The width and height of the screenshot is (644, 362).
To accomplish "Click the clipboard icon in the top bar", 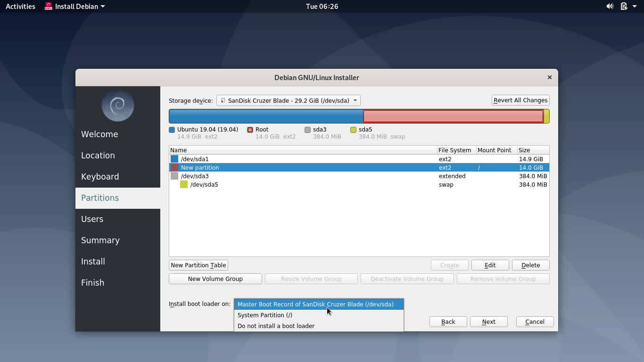I will (x=624, y=6).
